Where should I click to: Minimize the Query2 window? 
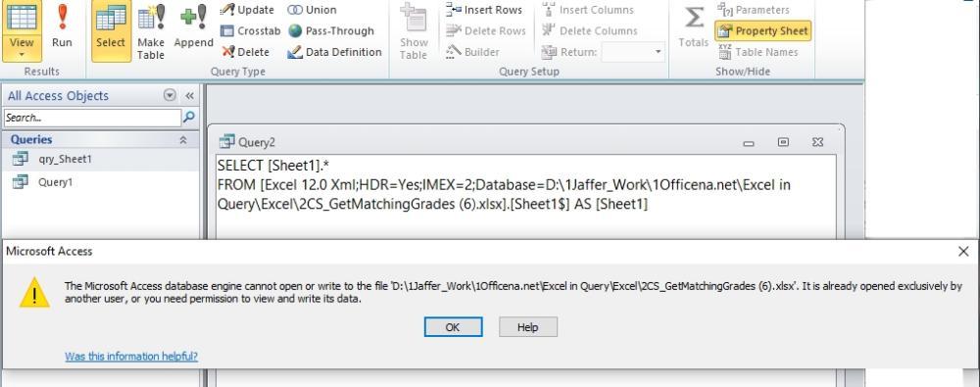(x=749, y=143)
